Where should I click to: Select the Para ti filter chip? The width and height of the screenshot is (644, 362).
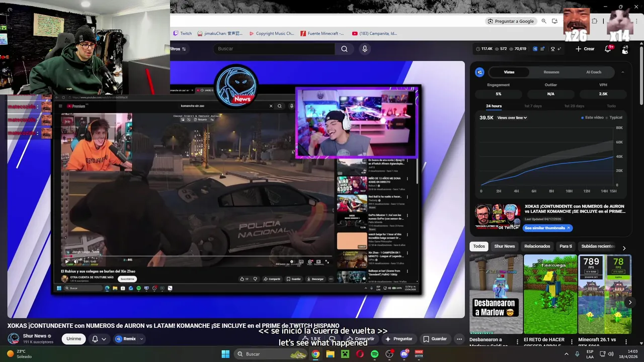click(566, 246)
